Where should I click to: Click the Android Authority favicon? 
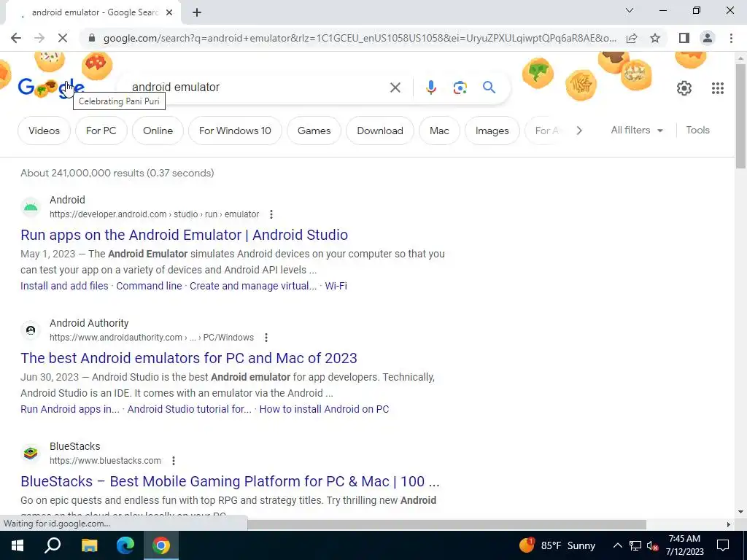click(31, 330)
